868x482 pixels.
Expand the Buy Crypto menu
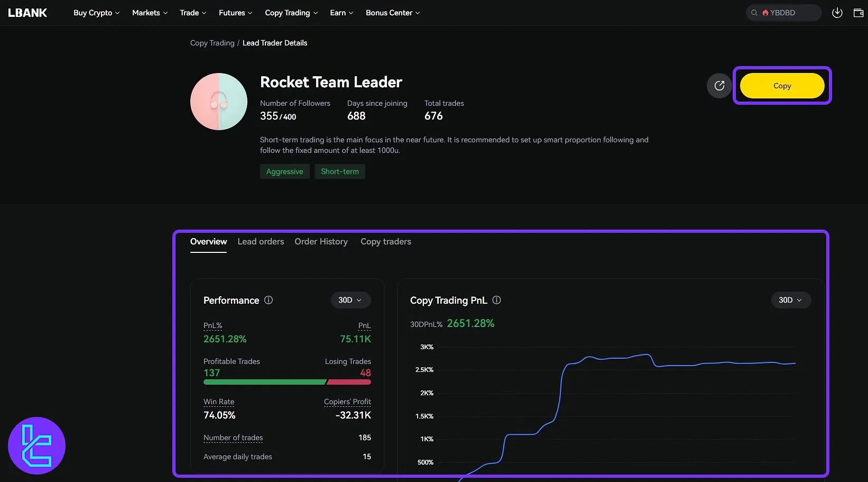coord(96,13)
